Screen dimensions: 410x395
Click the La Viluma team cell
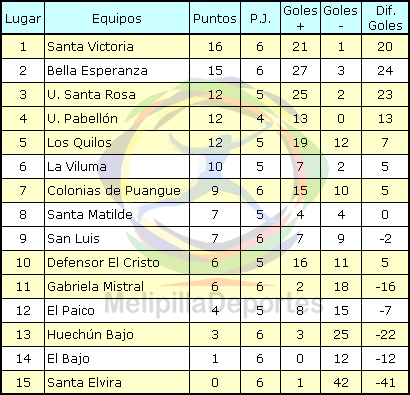pos(117,167)
